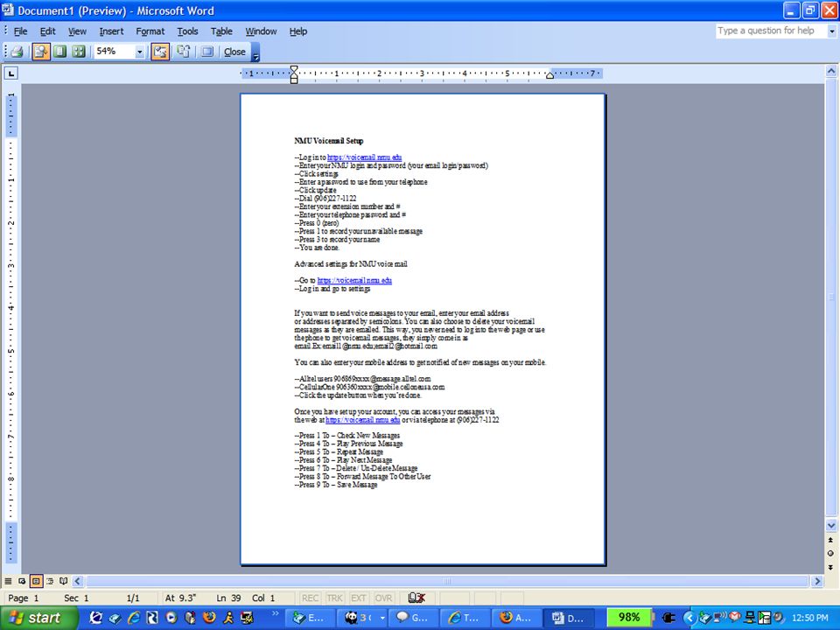Image resolution: width=840 pixels, height=630 pixels.
Task: Launch Windows Media Player from quick launch
Action: tap(171, 618)
